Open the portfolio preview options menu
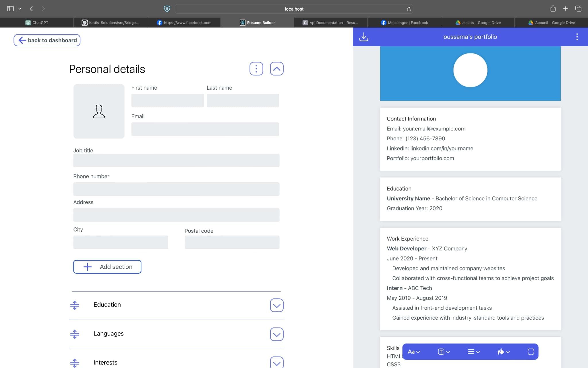This screenshot has height=368, width=588. pyautogui.click(x=577, y=37)
